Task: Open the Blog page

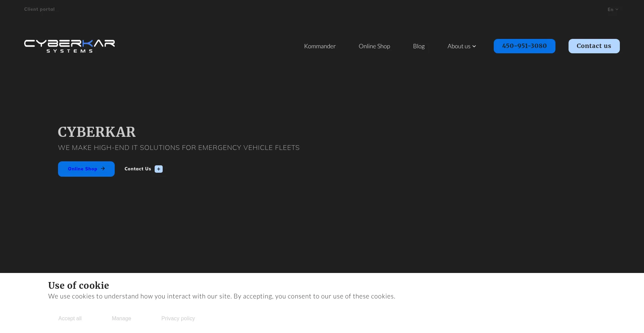Action: point(419,46)
